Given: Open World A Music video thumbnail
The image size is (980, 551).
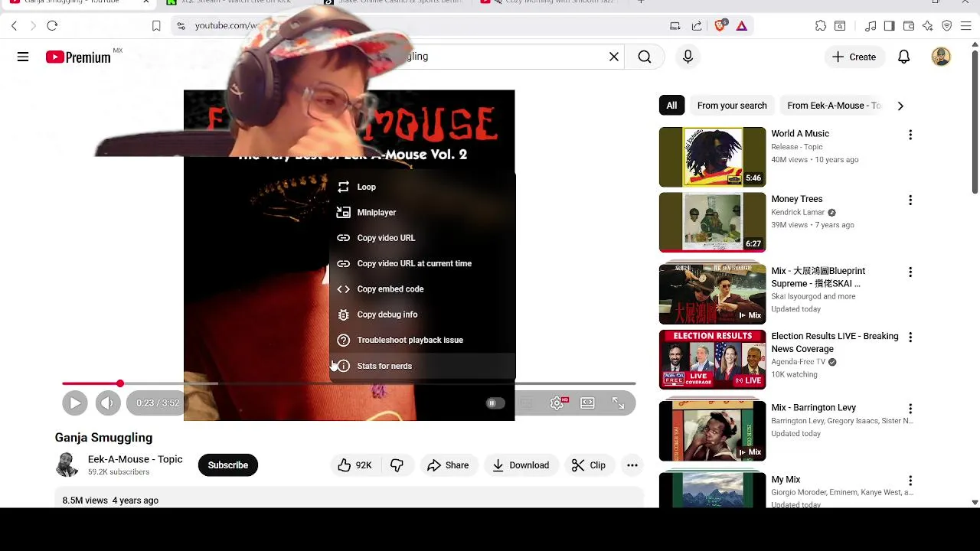Looking at the screenshot, I should click(x=712, y=157).
